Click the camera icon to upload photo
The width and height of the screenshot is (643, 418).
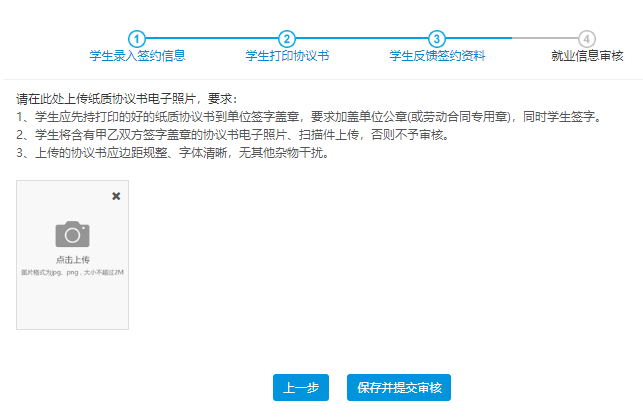click(x=72, y=233)
